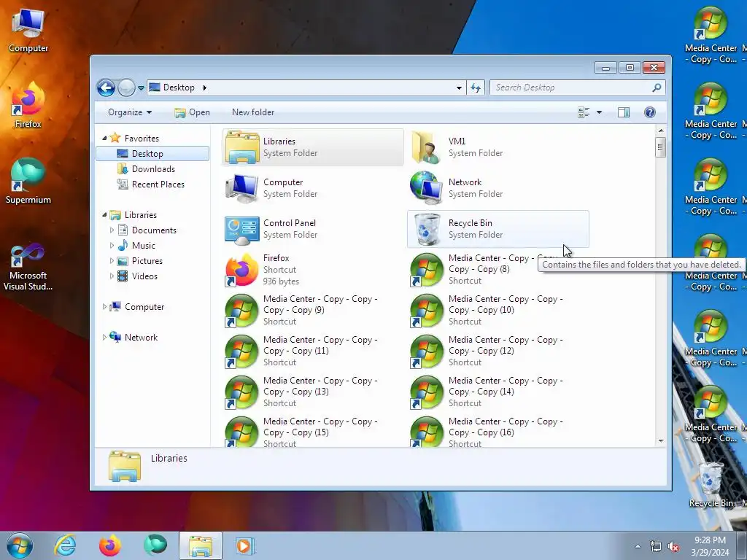Click the New folder button
747x560 pixels.
click(x=253, y=112)
